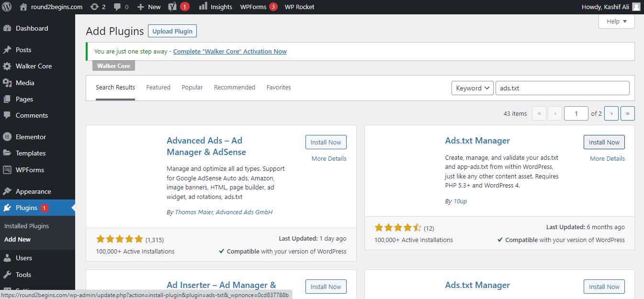
Task: Open the Keyword search type dropdown
Action: (473, 88)
